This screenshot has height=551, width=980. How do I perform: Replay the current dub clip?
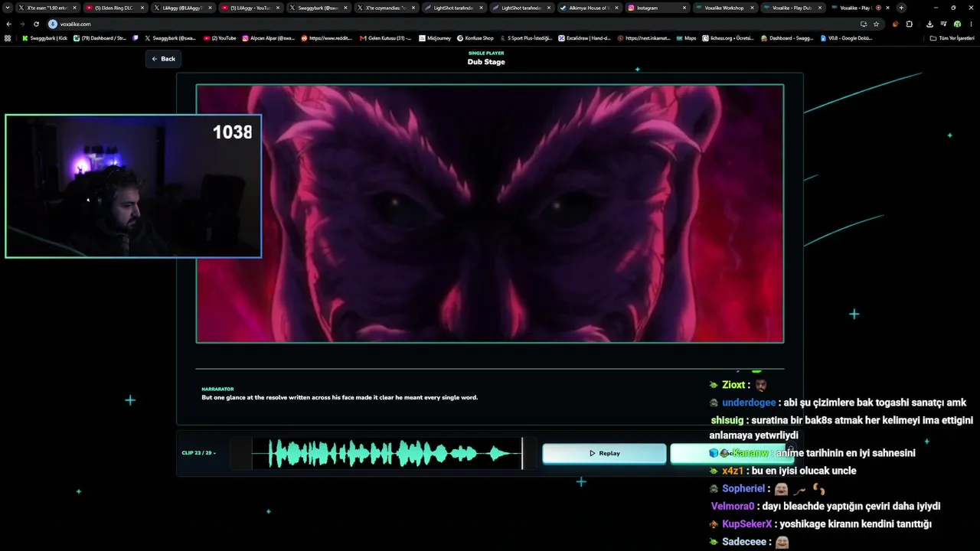point(604,453)
